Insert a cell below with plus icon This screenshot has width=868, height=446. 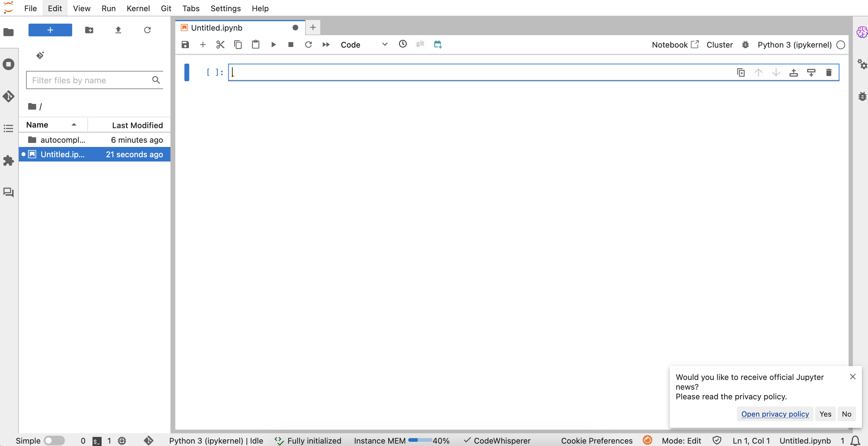point(203,45)
